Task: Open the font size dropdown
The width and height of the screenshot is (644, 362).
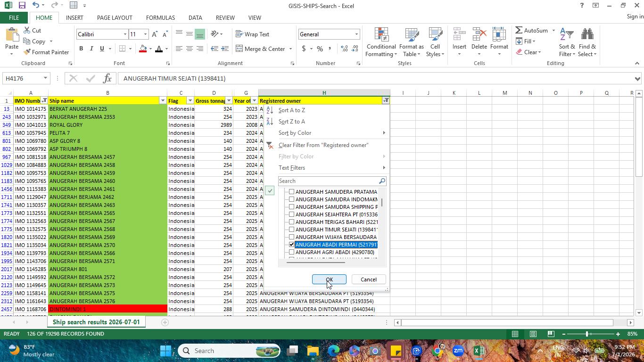Action: pos(145,34)
